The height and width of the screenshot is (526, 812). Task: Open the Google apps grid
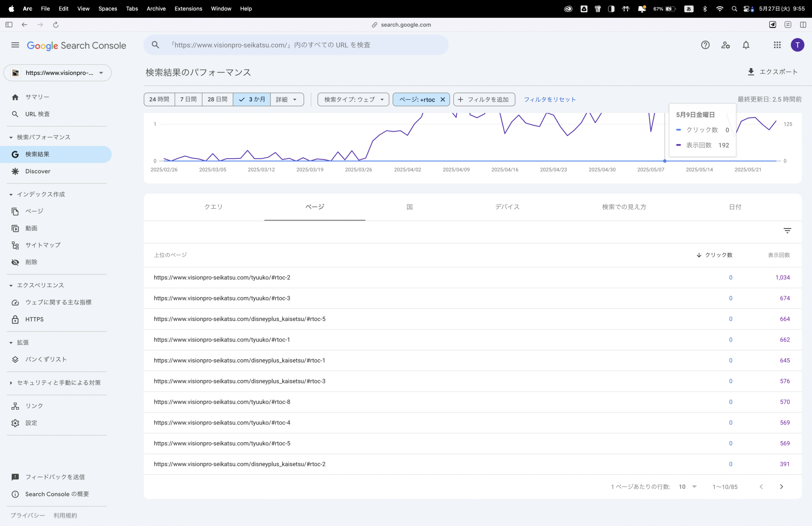click(x=777, y=45)
